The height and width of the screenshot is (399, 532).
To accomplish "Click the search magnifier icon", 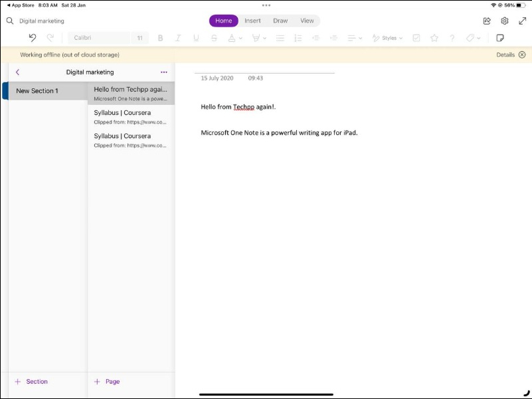I will point(10,21).
